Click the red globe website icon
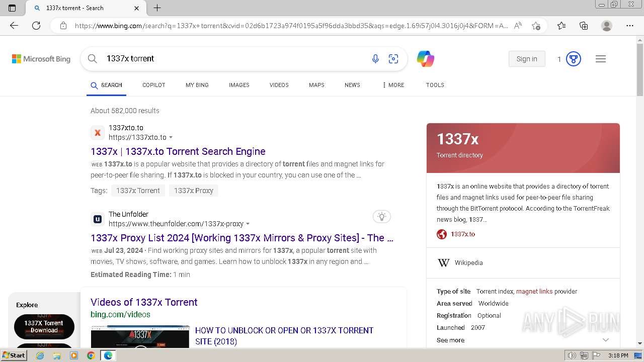This screenshot has height=362, width=644. tap(442, 234)
